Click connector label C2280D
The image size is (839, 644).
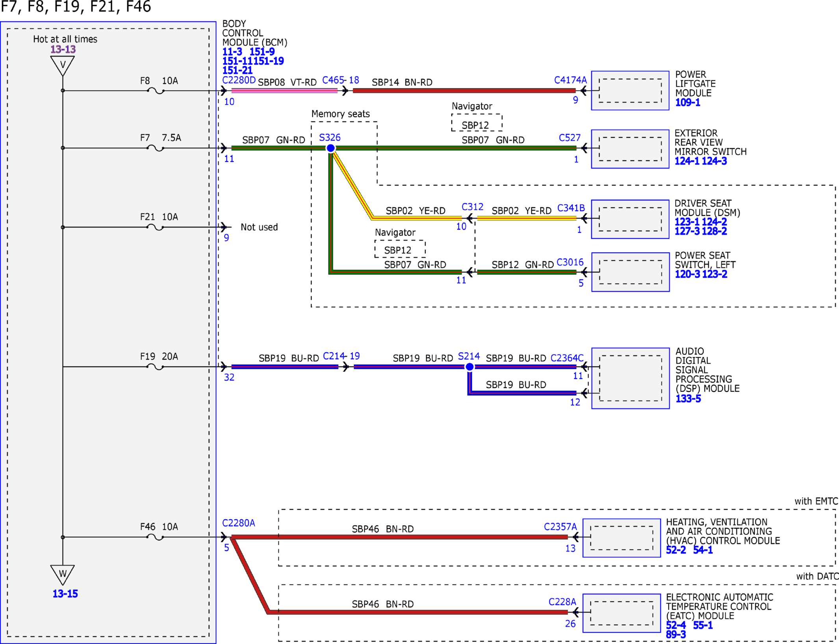click(x=239, y=80)
